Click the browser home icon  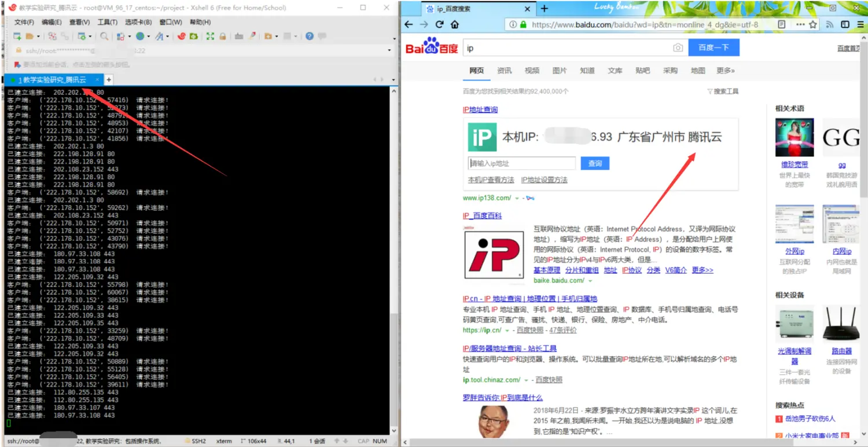tap(455, 24)
